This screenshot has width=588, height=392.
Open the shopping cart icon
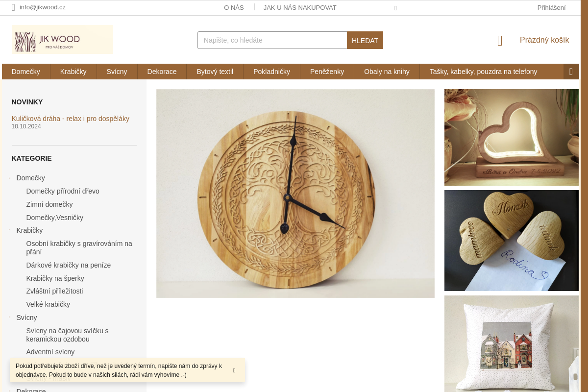500,41
